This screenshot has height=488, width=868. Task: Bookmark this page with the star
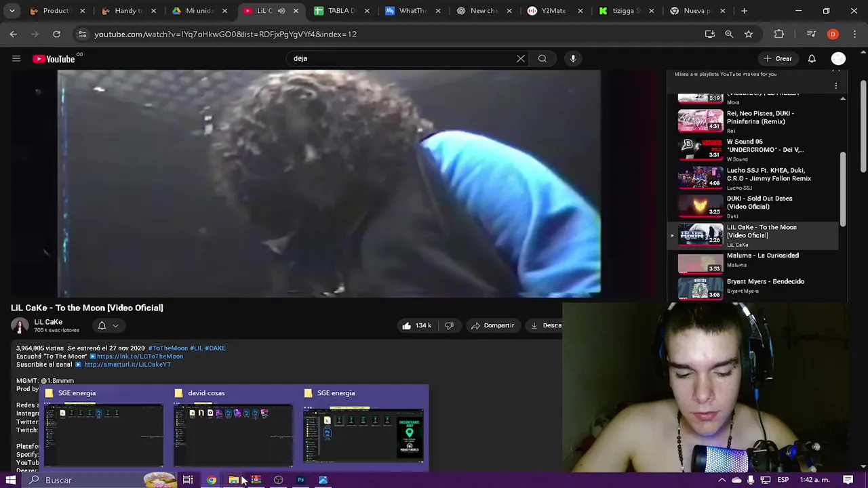point(749,34)
